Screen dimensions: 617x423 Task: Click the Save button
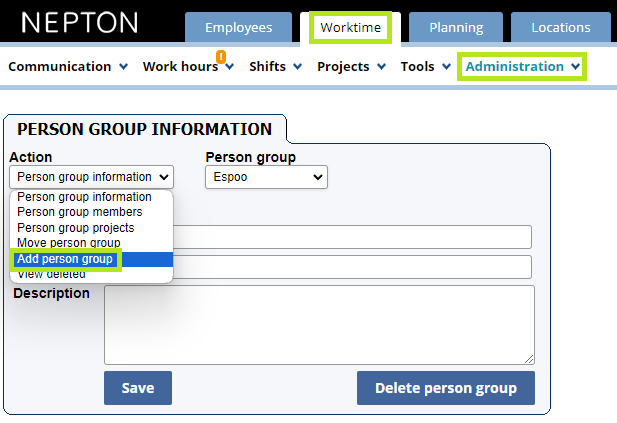tap(138, 388)
